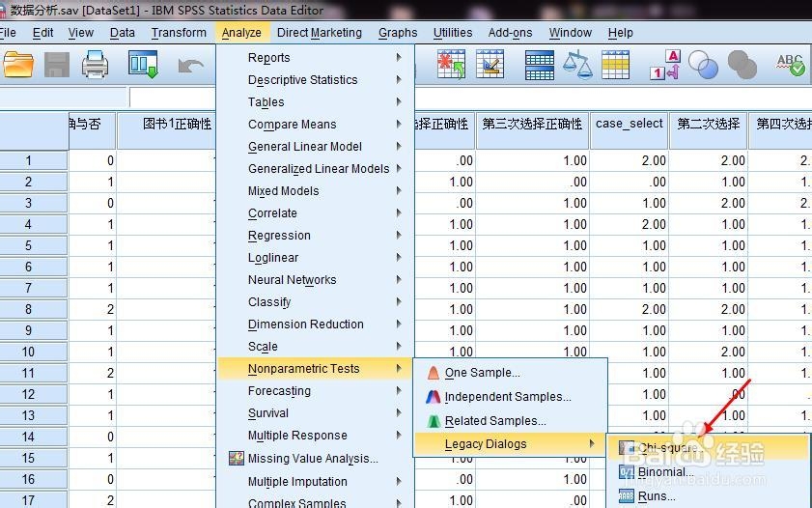Select Independent Samples nonparametric test
This screenshot has width=812, height=508.
(510, 397)
